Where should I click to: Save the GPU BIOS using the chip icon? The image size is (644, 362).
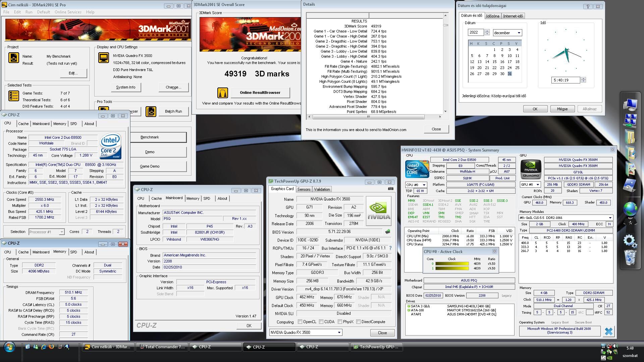pos(388,232)
